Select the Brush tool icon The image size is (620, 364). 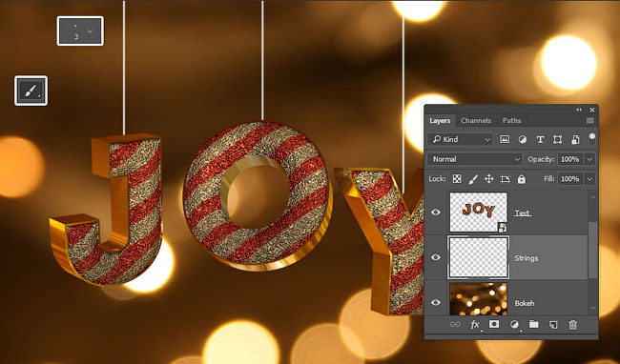tap(31, 91)
